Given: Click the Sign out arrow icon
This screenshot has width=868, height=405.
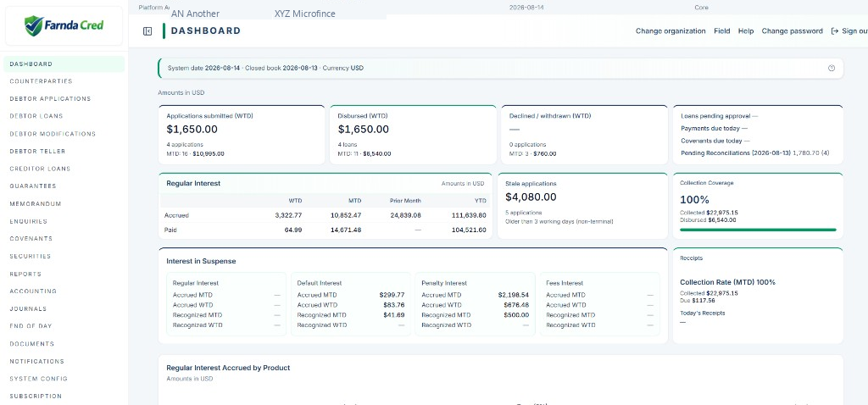Looking at the screenshot, I should click(x=835, y=31).
